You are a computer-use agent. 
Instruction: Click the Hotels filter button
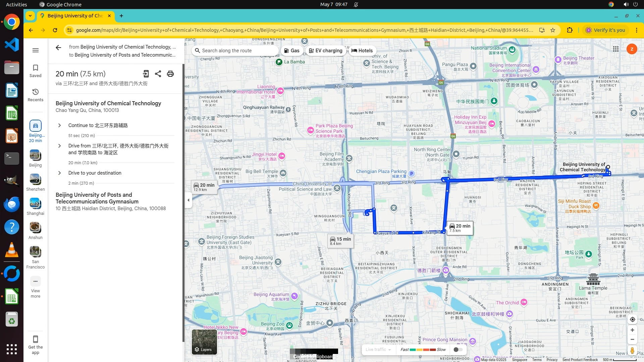tap(362, 51)
